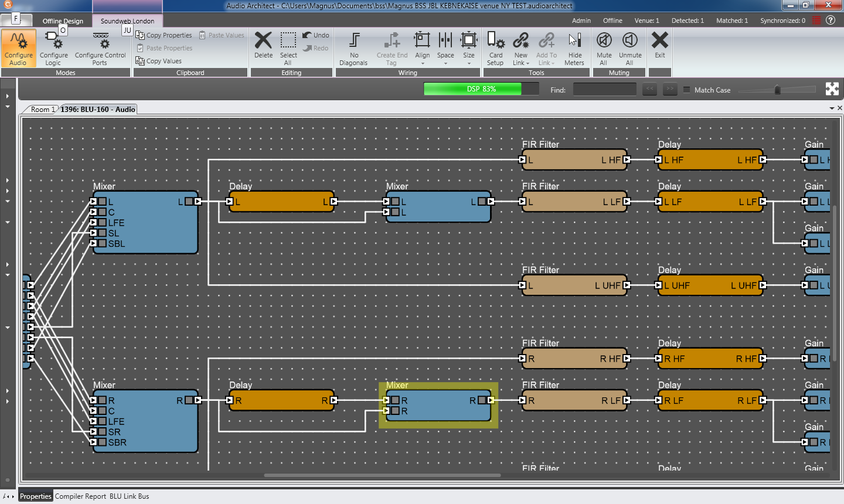Select the L HF FIR Filter block
This screenshot has height=504, width=844.
pos(574,159)
